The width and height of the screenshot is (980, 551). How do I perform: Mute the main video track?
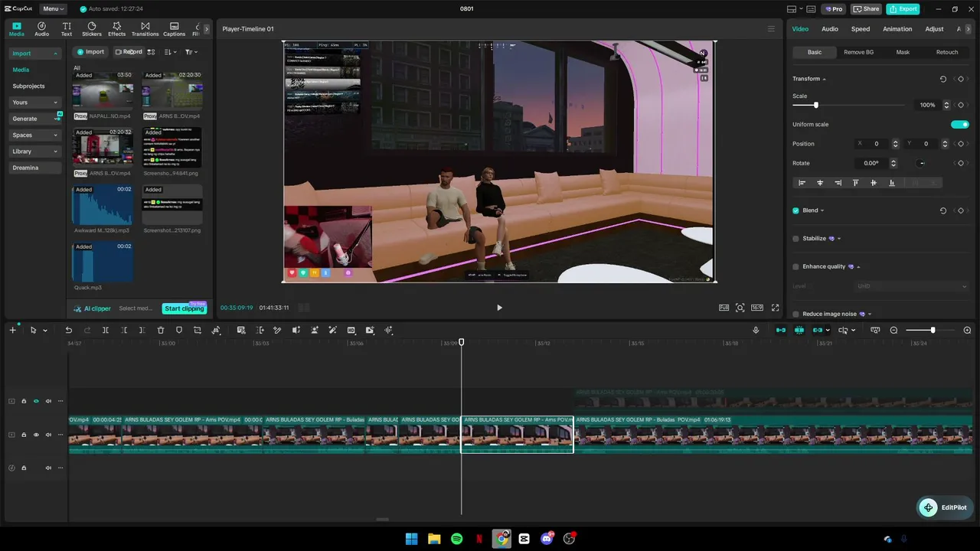point(48,435)
